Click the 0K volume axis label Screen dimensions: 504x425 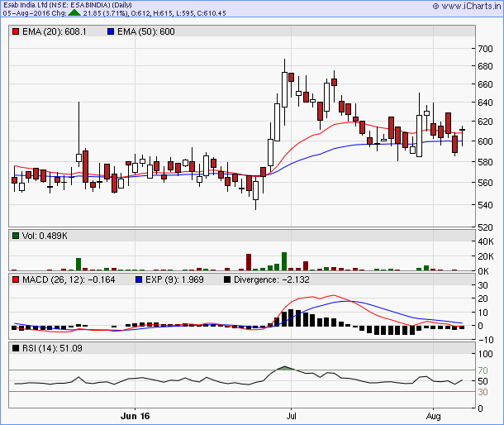(483, 271)
